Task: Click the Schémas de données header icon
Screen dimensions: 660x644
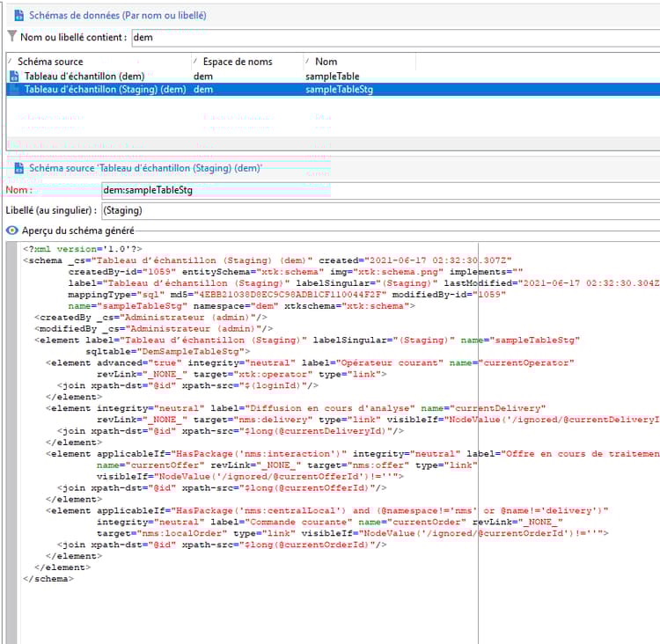Action: pyautogui.click(x=18, y=15)
